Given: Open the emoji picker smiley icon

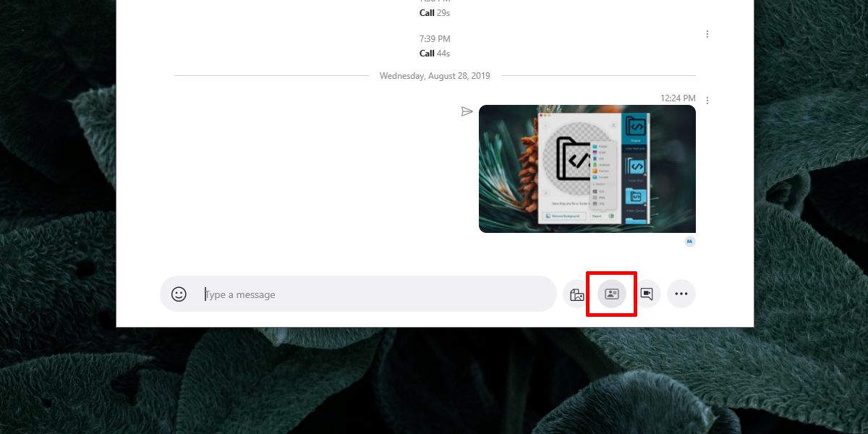Looking at the screenshot, I should pos(179,294).
